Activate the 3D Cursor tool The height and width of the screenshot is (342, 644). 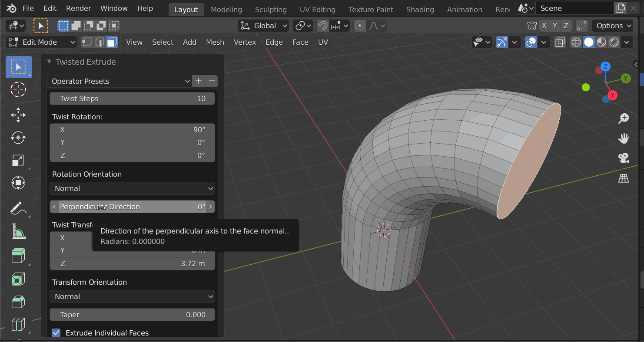(x=18, y=89)
